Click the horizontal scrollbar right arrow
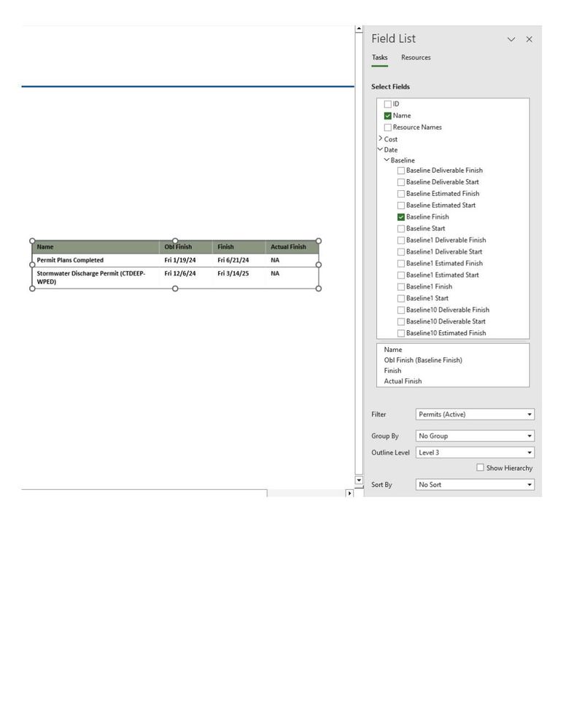The image size is (563, 728). click(349, 493)
